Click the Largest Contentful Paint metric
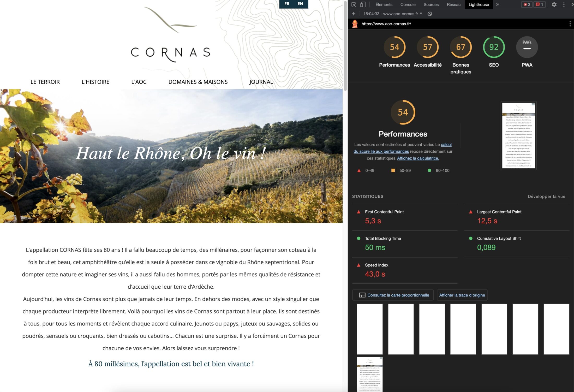This screenshot has height=392, width=574. [x=517, y=217]
